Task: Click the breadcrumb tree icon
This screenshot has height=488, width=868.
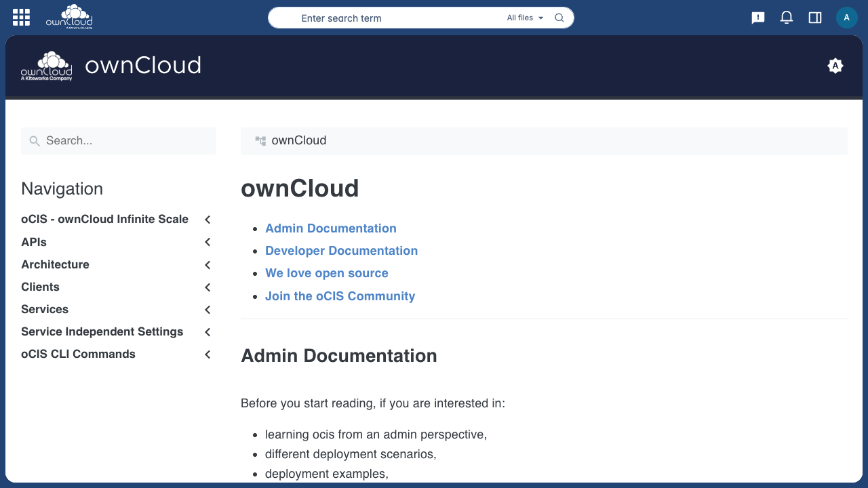Action: pos(260,141)
